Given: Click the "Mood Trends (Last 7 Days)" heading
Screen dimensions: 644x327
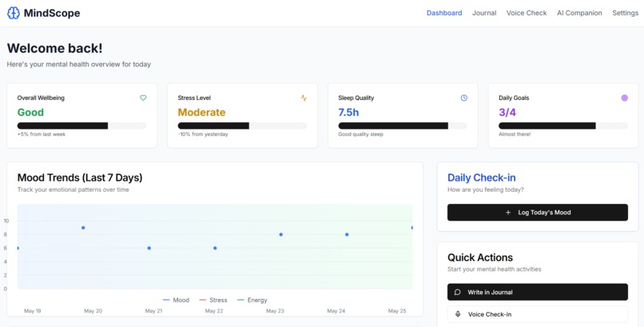Looking at the screenshot, I should 80,177.
